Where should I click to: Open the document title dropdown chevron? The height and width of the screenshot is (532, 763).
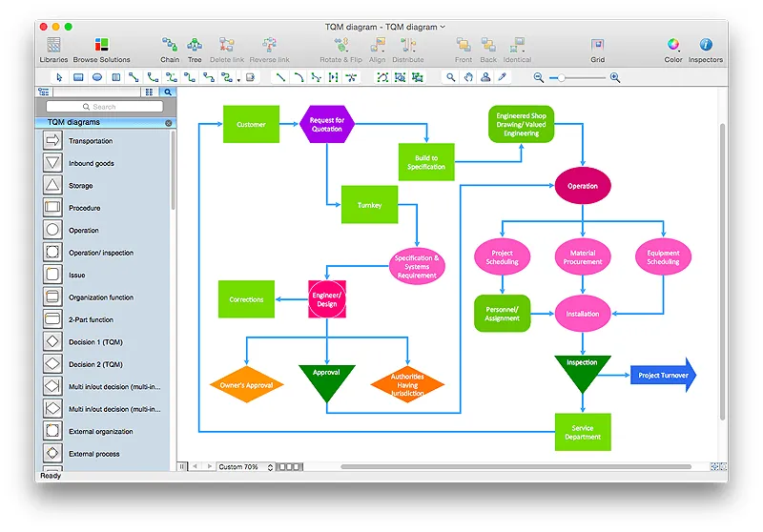point(443,27)
